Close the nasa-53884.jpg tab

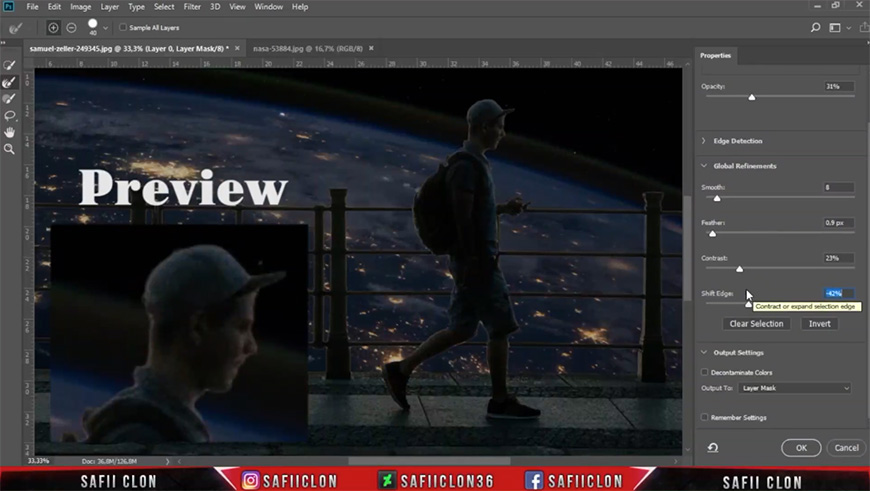371,48
